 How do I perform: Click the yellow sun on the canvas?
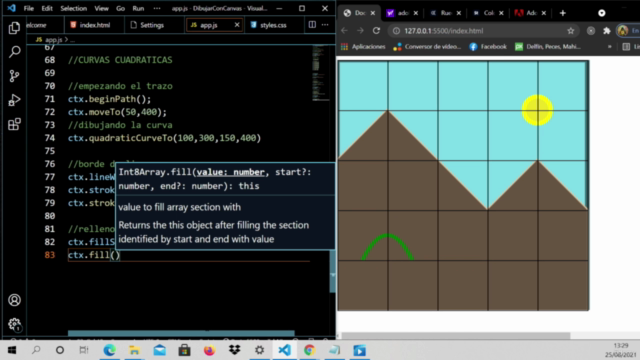tap(537, 110)
